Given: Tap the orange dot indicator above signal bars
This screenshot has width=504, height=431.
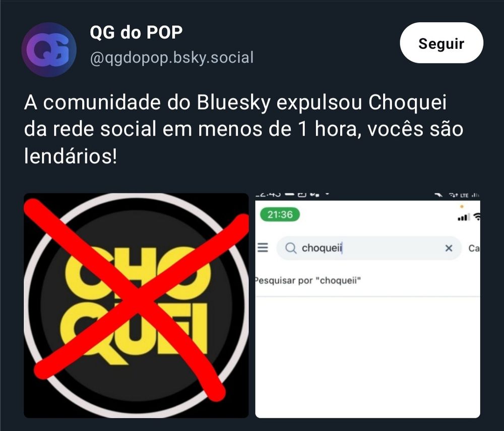Looking at the screenshot, I should tap(462, 206).
